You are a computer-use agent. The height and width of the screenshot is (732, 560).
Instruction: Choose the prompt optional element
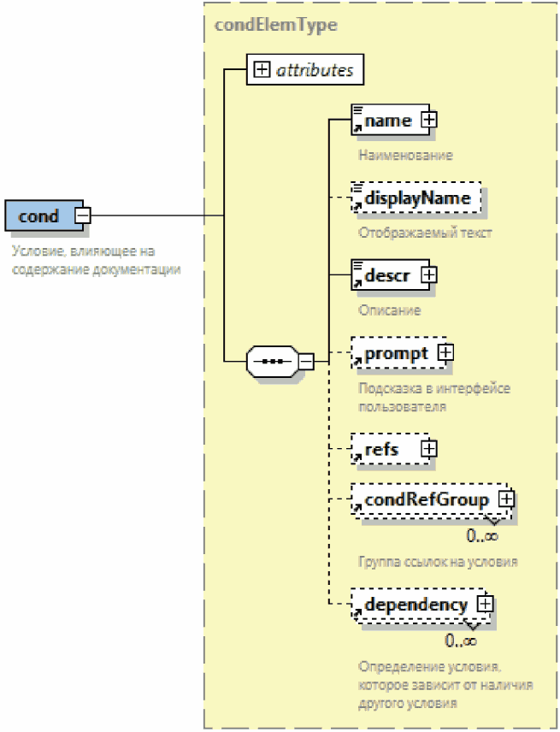[x=396, y=353]
